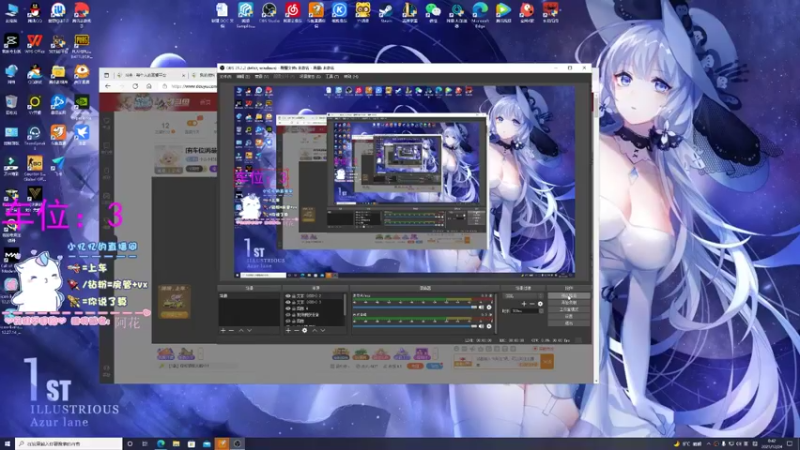Move scene up arrow in OBS Scenes panel
Screen dimensions: 800x450
(x=241, y=331)
